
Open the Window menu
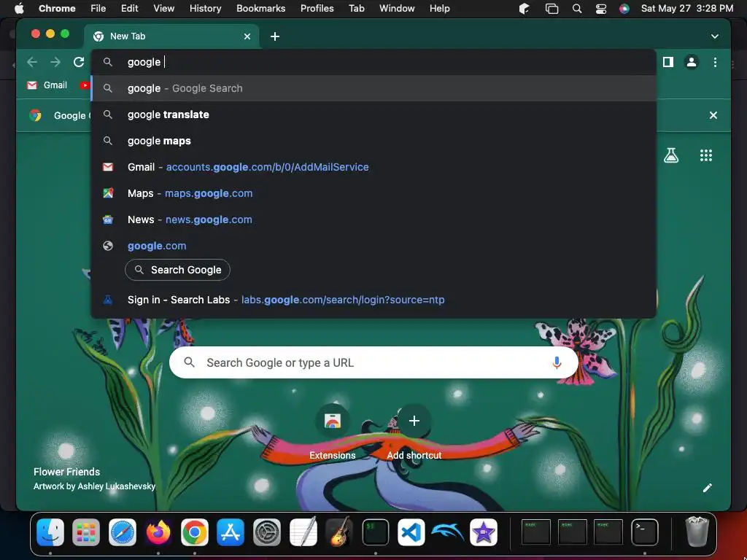click(x=397, y=9)
